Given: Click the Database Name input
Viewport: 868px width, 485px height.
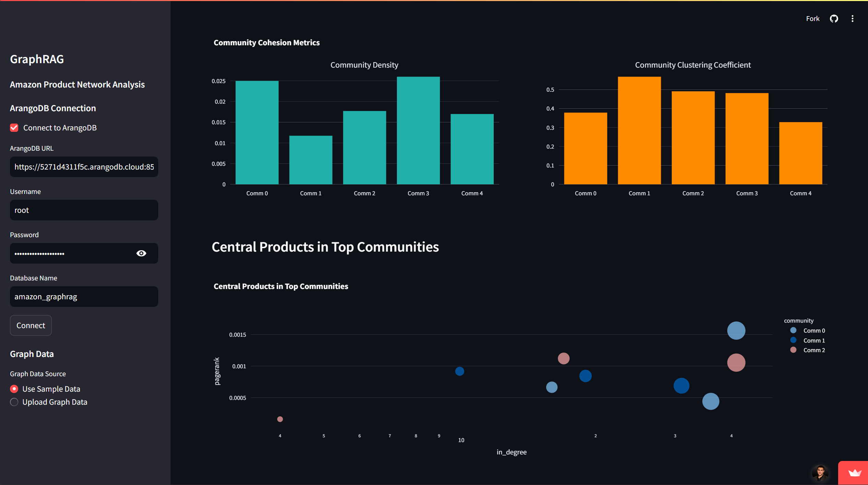Looking at the screenshot, I should tap(84, 297).
